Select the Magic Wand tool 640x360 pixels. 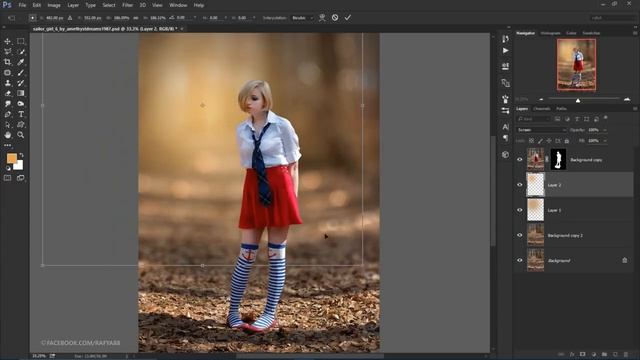20,51
